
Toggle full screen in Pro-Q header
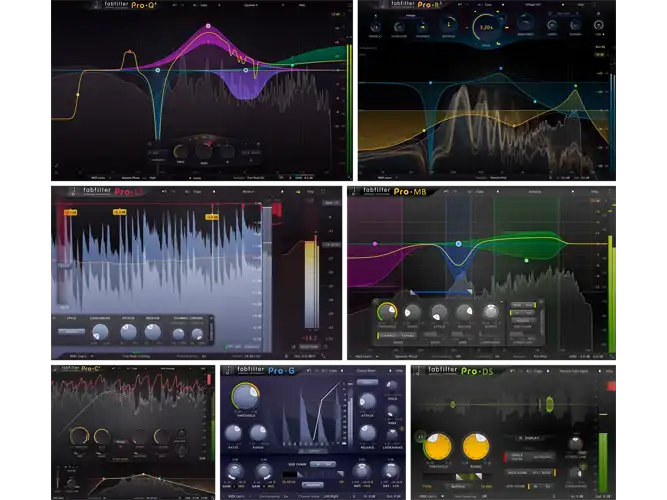point(349,5)
